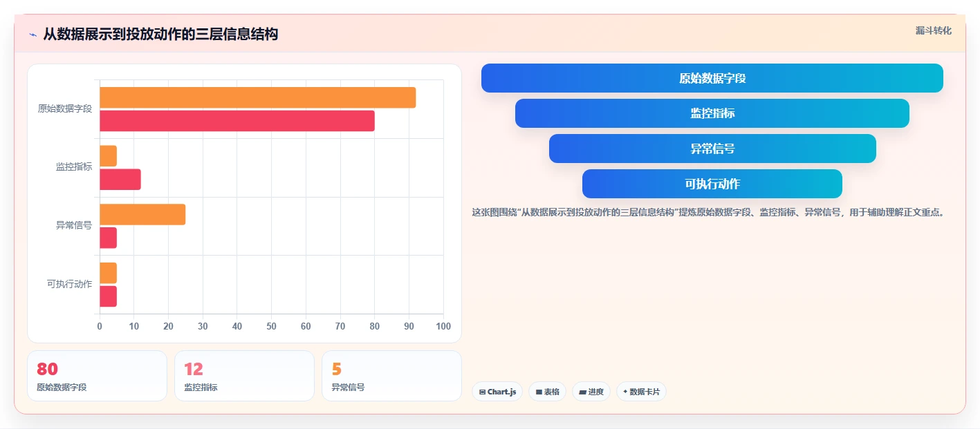Click the 异常信号 y-axis label
Viewport: 980px width, 429px height.
[x=74, y=225]
